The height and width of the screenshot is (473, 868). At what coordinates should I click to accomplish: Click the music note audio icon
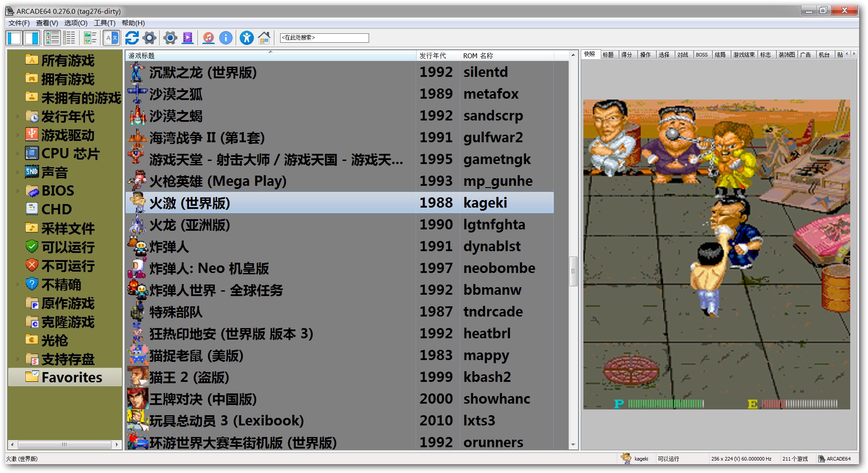click(208, 38)
